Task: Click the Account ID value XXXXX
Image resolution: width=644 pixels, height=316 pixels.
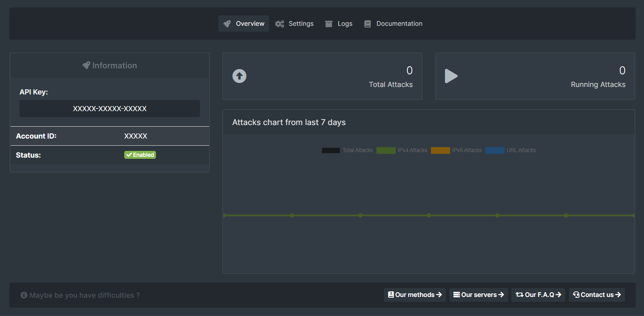Action: [x=136, y=136]
